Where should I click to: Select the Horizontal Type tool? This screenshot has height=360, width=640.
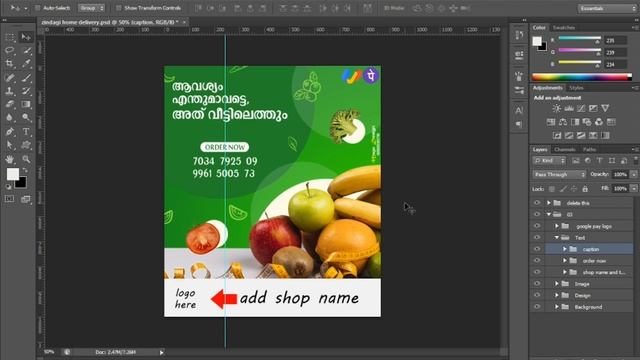[26, 131]
